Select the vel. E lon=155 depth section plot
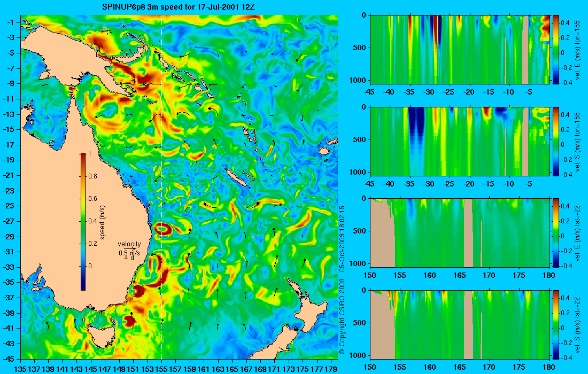Image resolution: width=588 pixels, height=374 pixels. pos(460,50)
